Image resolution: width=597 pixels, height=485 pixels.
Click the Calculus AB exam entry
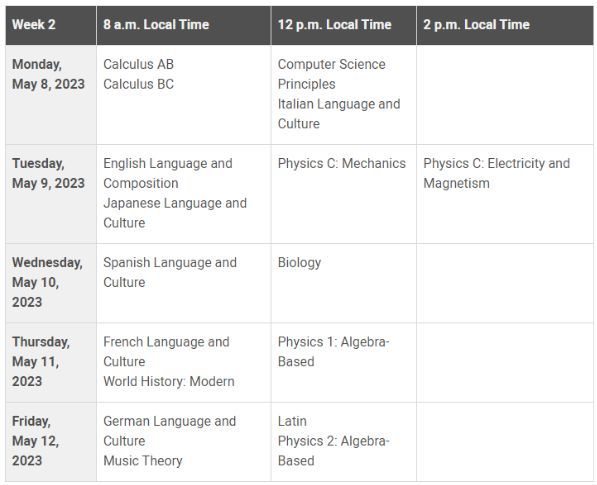pos(139,64)
